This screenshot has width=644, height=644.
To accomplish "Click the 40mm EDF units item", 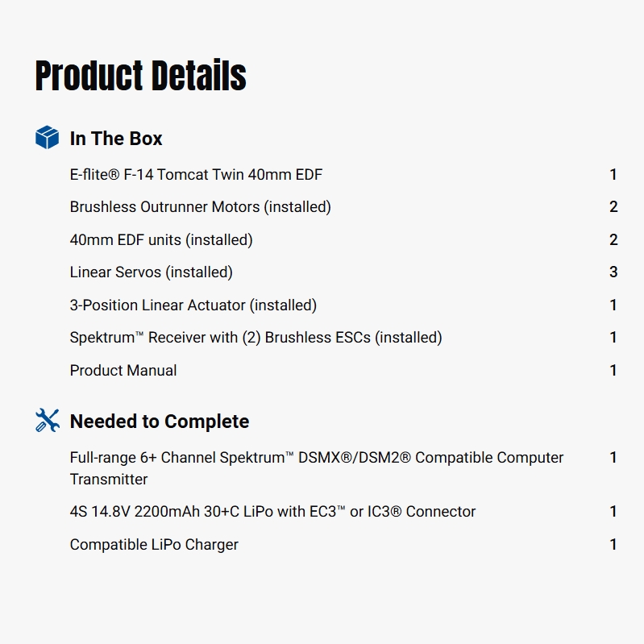I will (x=161, y=239).
